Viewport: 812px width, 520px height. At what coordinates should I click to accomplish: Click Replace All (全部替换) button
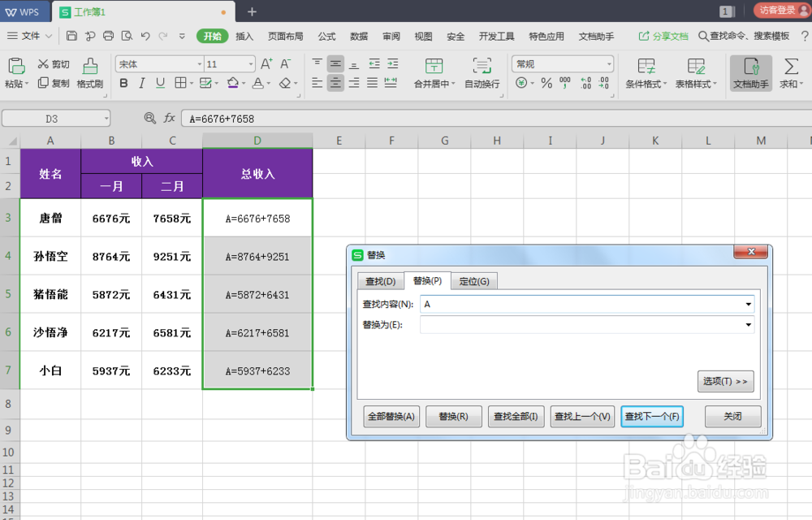(x=391, y=417)
